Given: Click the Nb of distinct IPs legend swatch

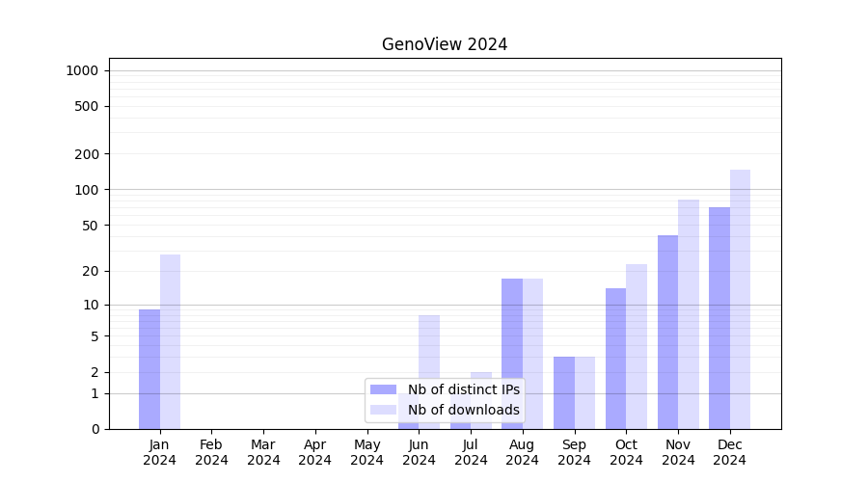Looking at the screenshot, I should point(383,389).
